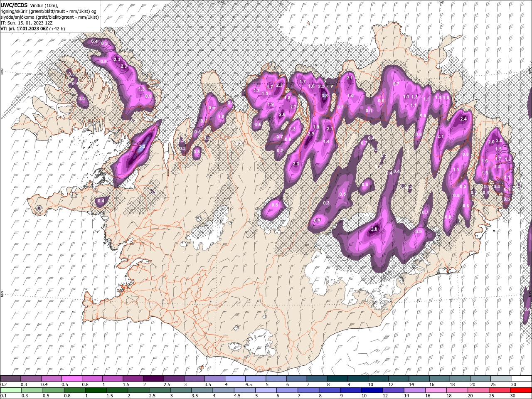This screenshot has width=532, height=399.
Task: Click the dark teal upper swatch labeled 8
Action: (x=337, y=379)
